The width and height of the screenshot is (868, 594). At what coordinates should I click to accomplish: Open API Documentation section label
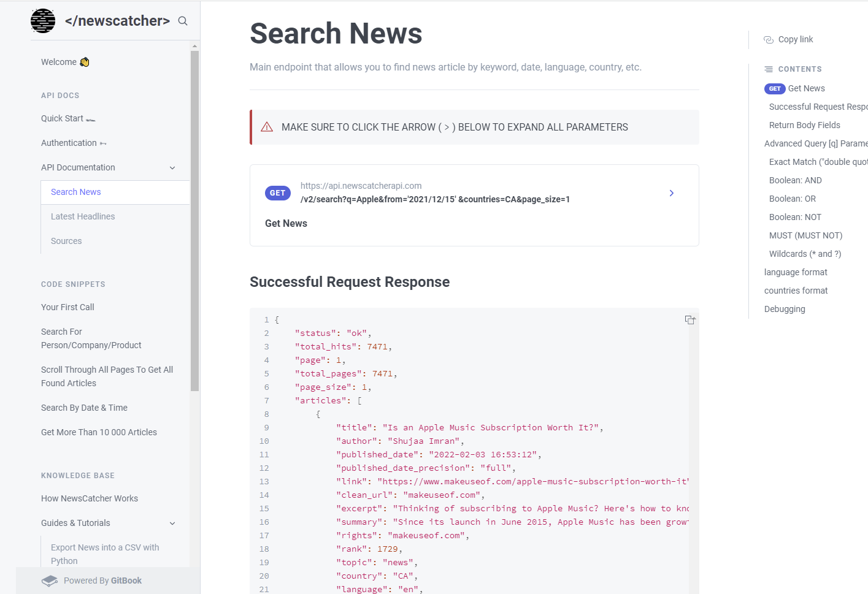click(x=78, y=167)
